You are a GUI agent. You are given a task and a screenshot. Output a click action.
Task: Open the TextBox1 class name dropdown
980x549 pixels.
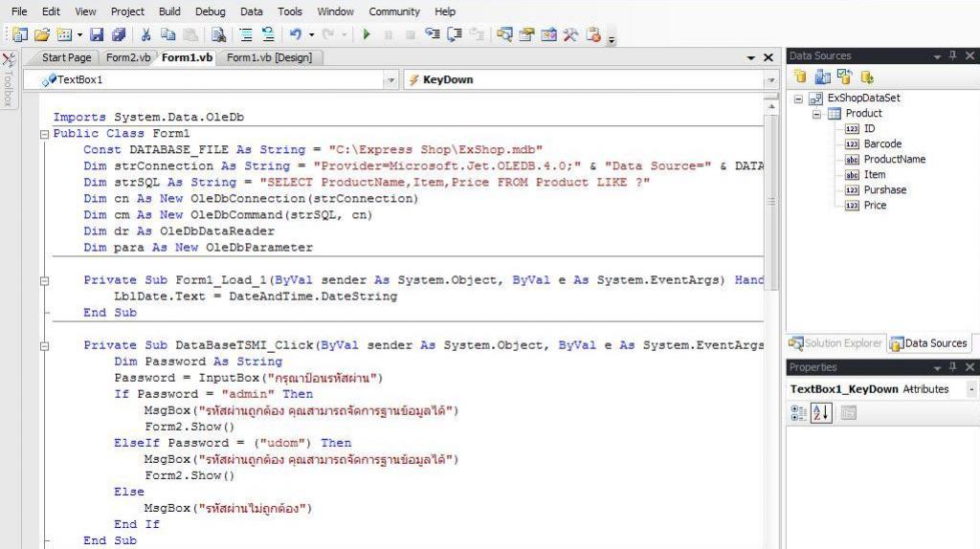click(x=390, y=80)
